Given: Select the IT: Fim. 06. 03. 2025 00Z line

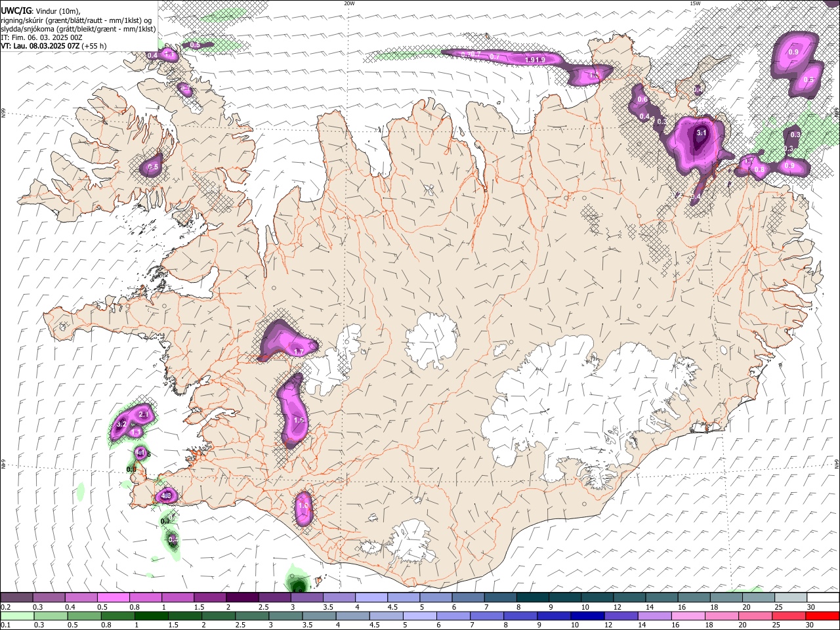Looking at the screenshot, I should (41, 37).
